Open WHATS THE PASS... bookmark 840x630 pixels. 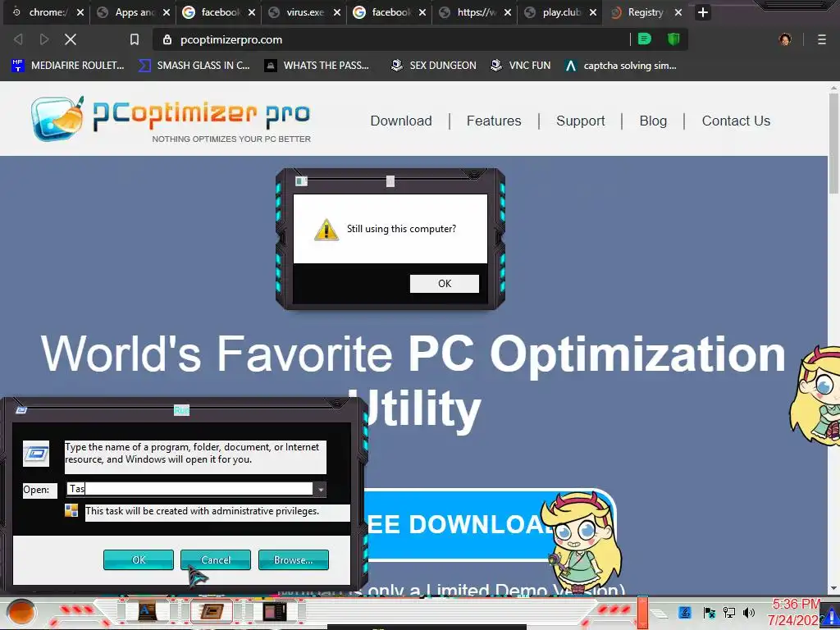point(317,66)
